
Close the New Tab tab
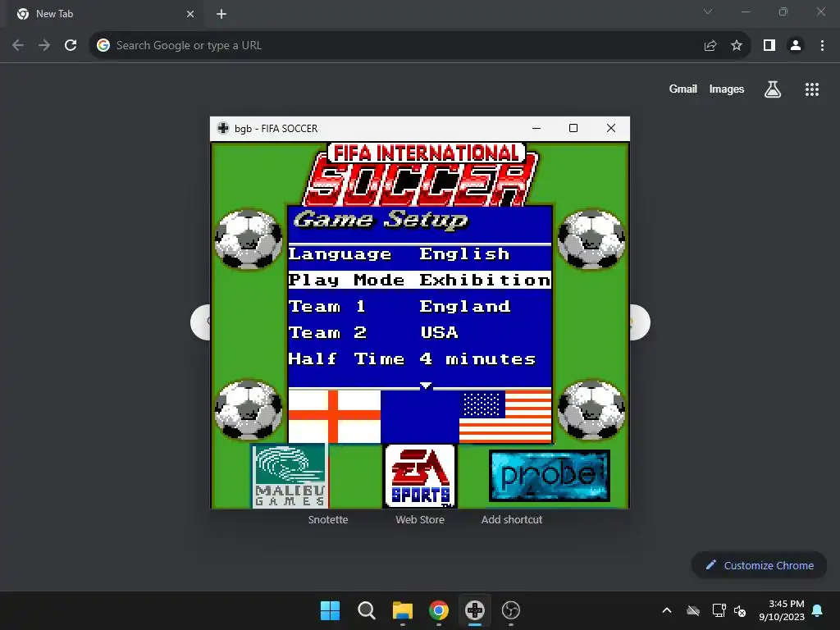[x=190, y=14]
